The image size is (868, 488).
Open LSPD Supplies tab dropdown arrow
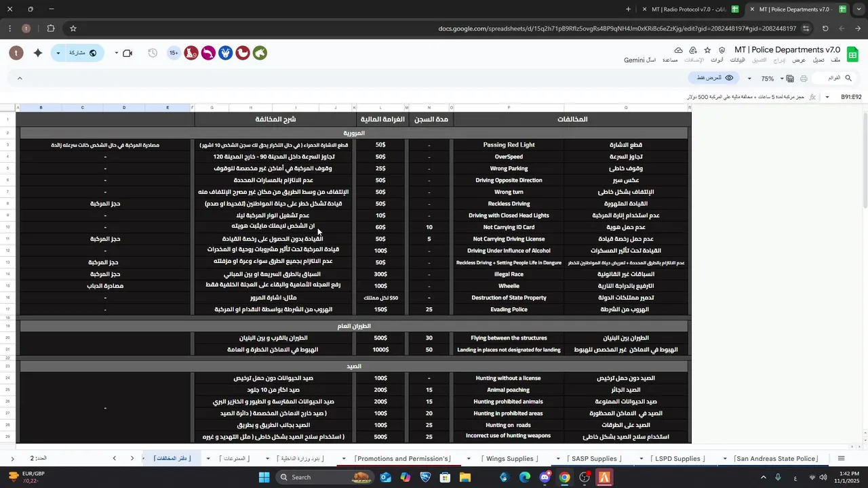coord(641,459)
